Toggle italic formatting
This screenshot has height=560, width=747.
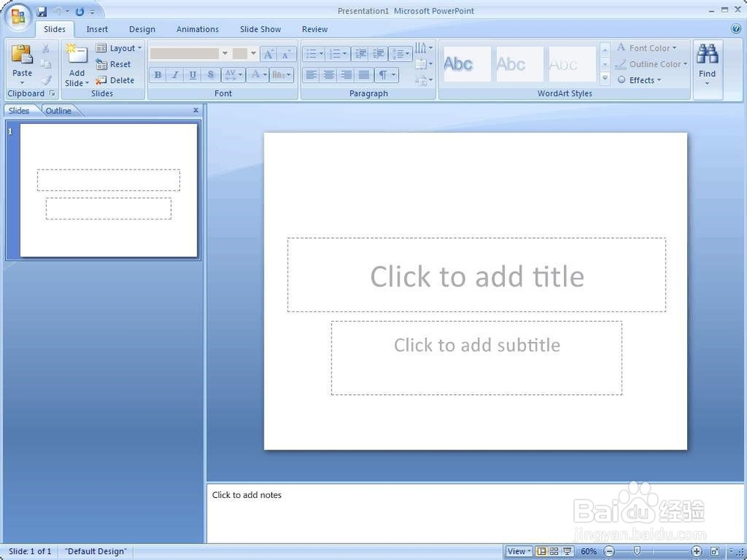tap(175, 75)
